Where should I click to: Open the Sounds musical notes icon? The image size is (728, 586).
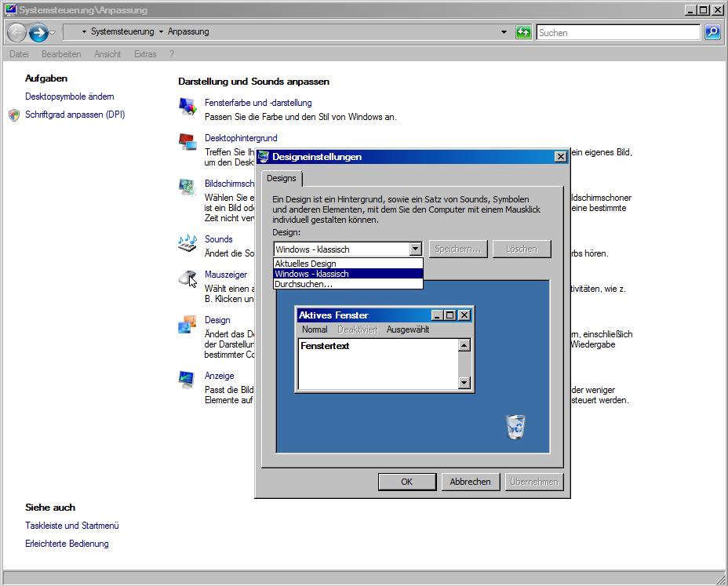(x=187, y=243)
